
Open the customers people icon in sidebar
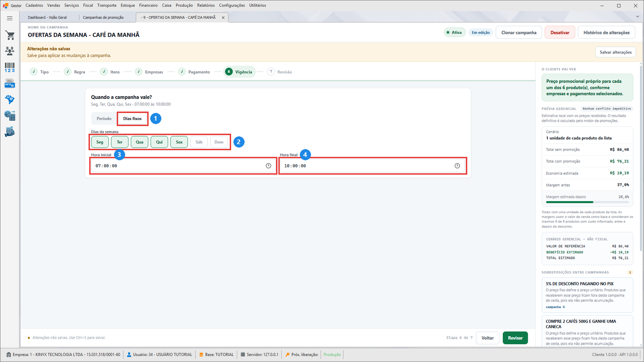(10, 51)
